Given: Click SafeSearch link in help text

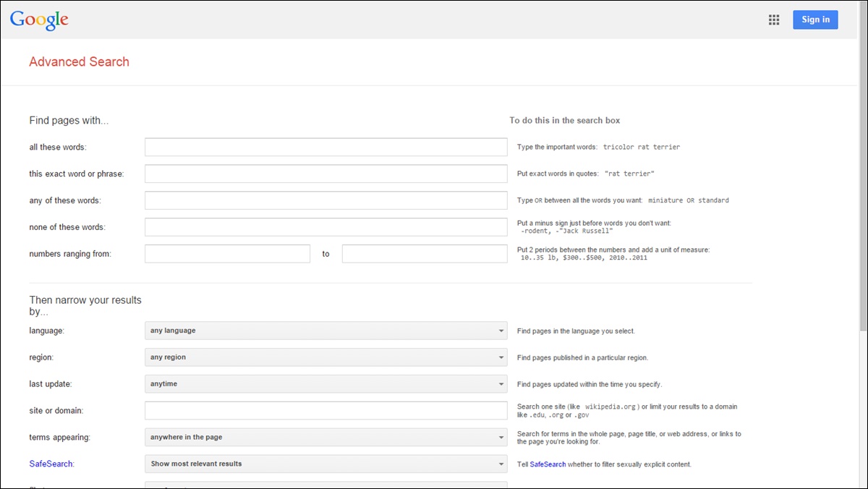Looking at the screenshot, I should (x=548, y=464).
